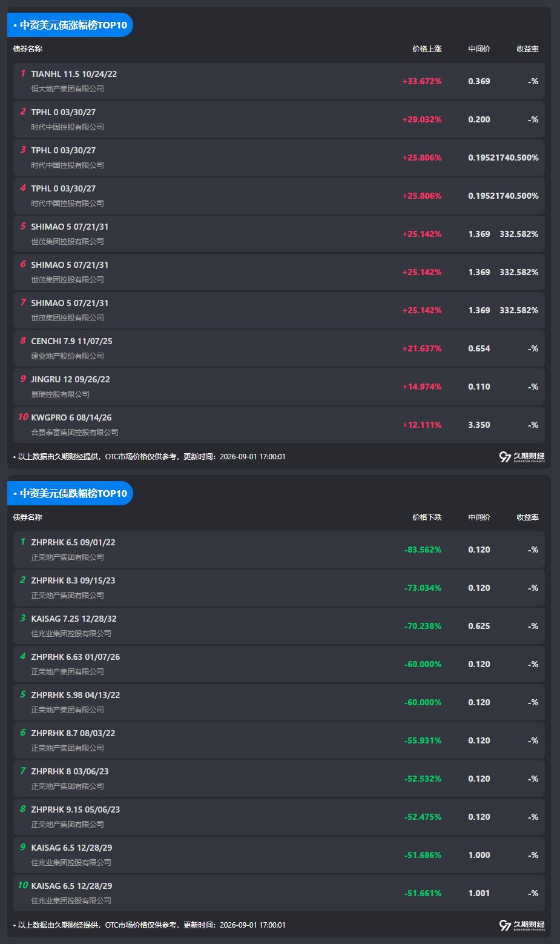The image size is (560, 944).
Task: Click the +21.637% price gain value
Action: click(x=422, y=348)
